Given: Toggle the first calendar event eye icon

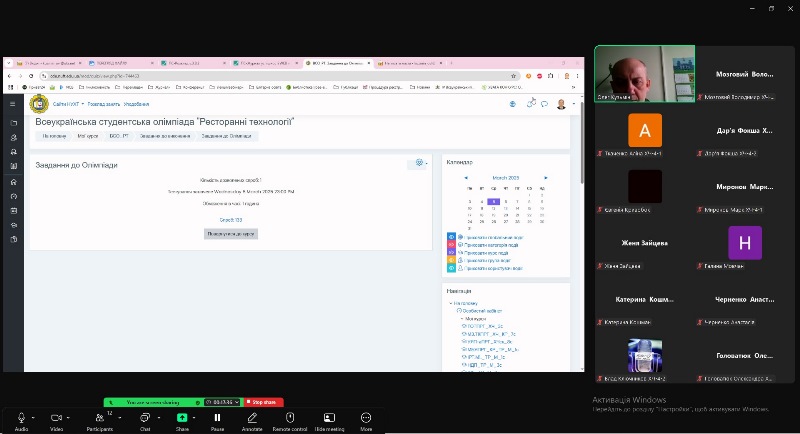Looking at the screenshot, I should tap(451, 237).
